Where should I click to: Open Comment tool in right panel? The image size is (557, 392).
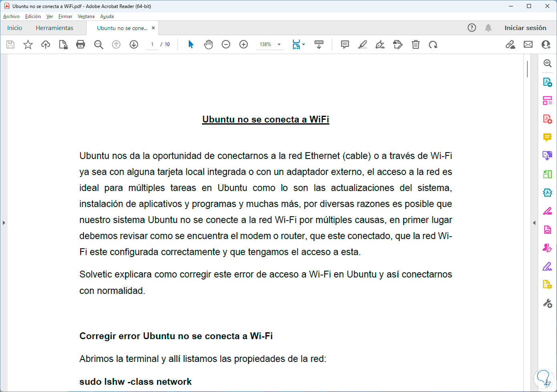(547, 137)
